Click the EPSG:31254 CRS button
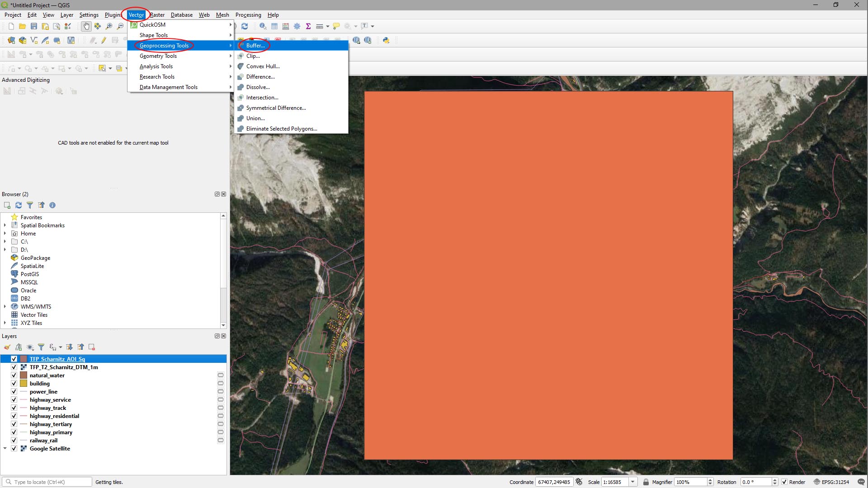This screenshot has width=868, height=488. tap(831, 482)
